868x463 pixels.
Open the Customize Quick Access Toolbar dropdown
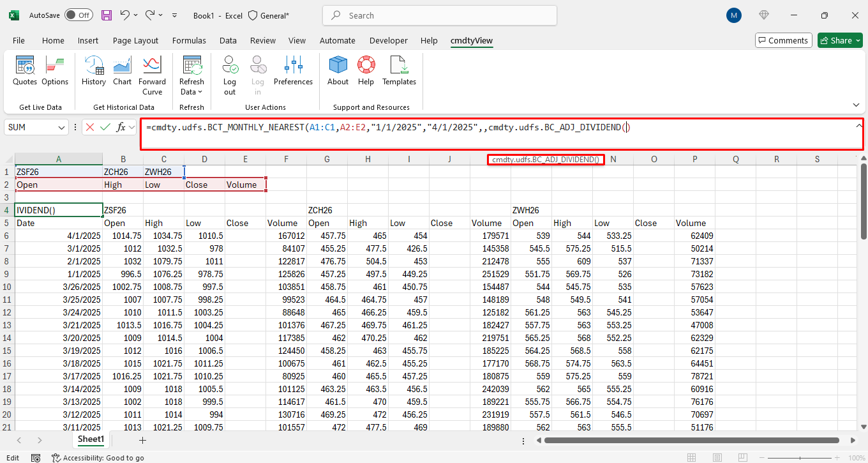[x=175, y=15]
